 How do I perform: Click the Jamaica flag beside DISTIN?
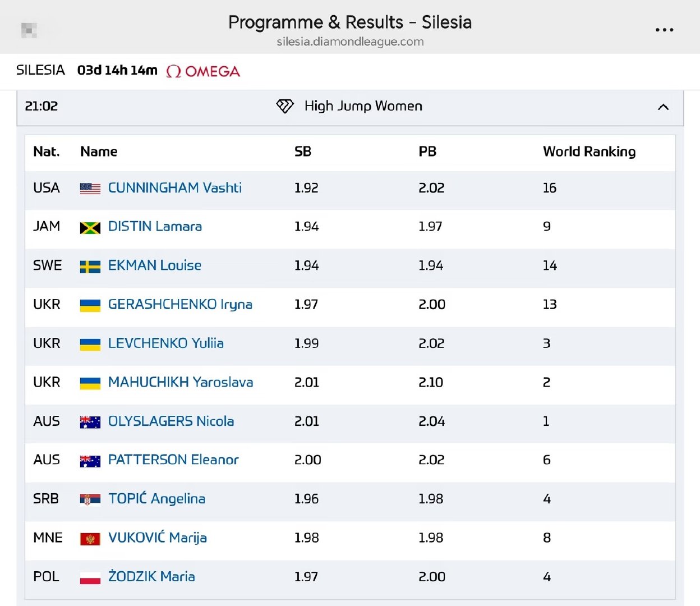(90, 227)
